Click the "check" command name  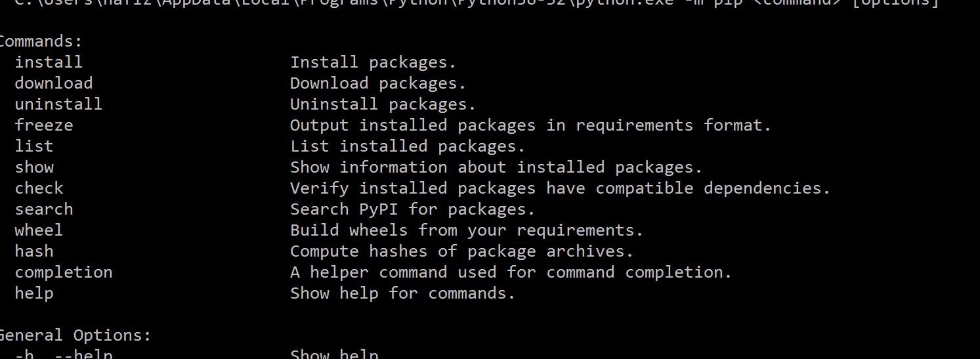coord(39,188)
